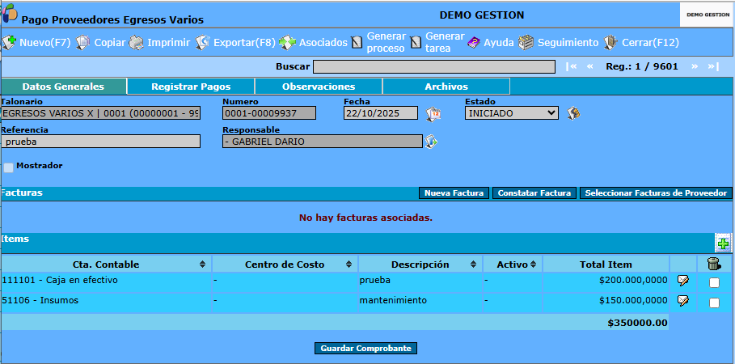Click the application logo at top left
Image resolution: width=735 pixels, height=364 pixels.
tap(9, 13)
